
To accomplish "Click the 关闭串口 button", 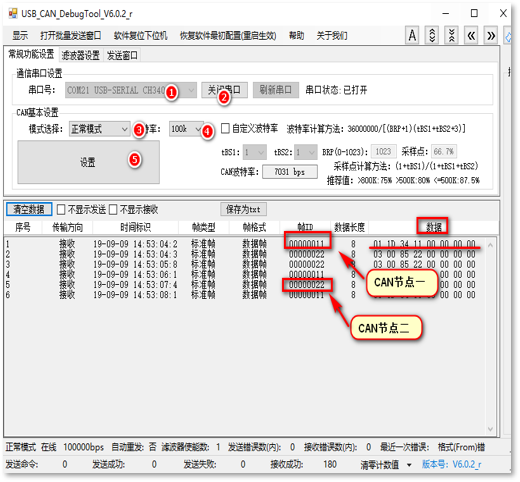I will point(224,90).
